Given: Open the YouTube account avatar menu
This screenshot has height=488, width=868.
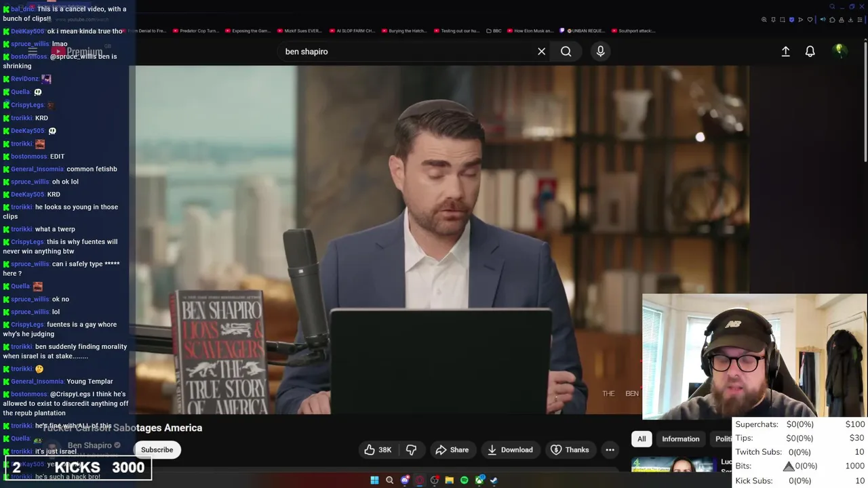Looking at the screenshot, I should tap(840, 51).
